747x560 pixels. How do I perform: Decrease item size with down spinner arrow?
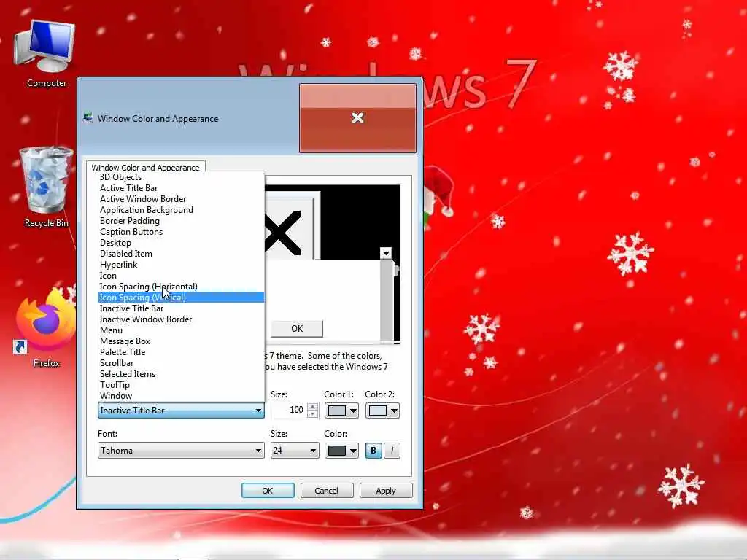click(312, 414)
